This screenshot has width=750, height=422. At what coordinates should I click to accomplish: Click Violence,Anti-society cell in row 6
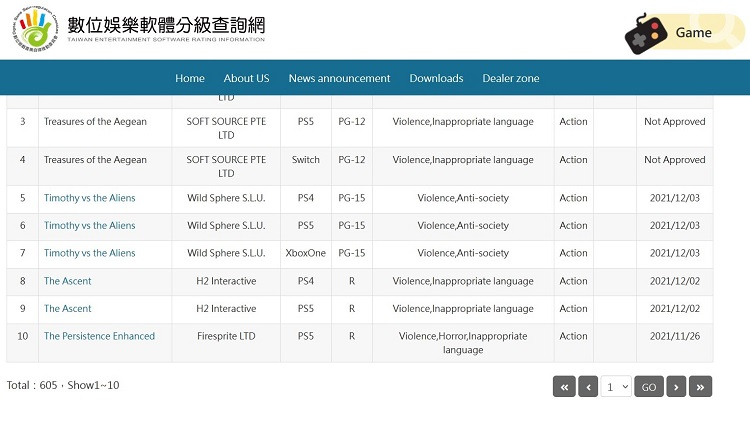pyautogui.click(x=463, y=225)
